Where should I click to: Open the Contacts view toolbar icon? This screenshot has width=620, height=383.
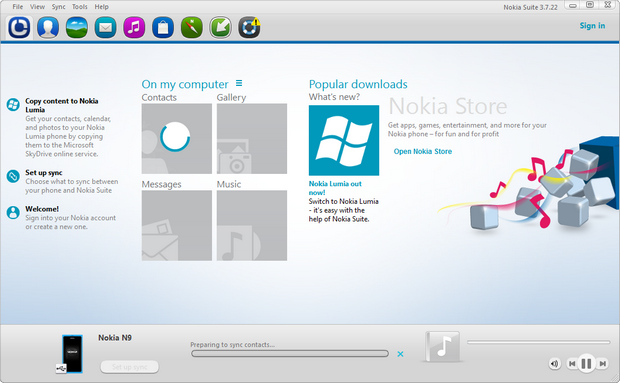point(48,27)
